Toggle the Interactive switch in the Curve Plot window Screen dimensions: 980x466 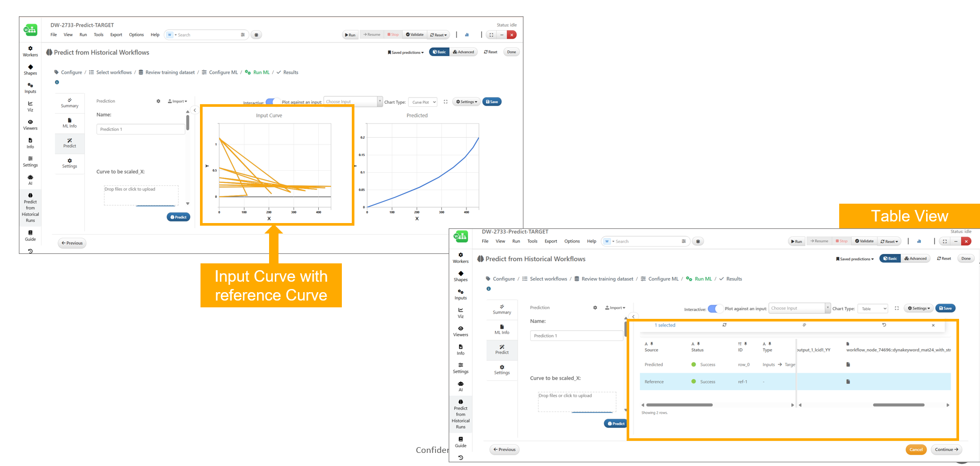pos(271,102)
